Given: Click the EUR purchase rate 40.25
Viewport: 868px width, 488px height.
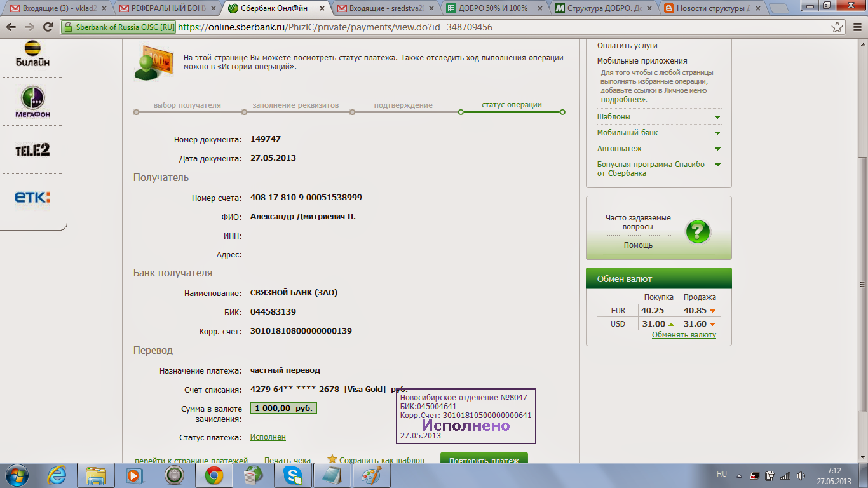Looking at the screenshot, I should coord(653,311).
